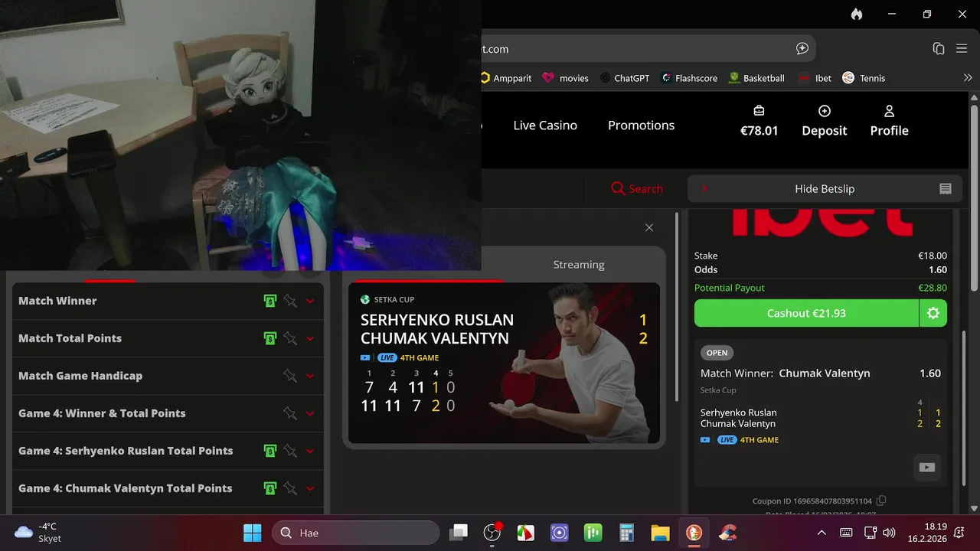Open the weather widget
The width and height of the screenshot is (980, 551).
(38, 533)
